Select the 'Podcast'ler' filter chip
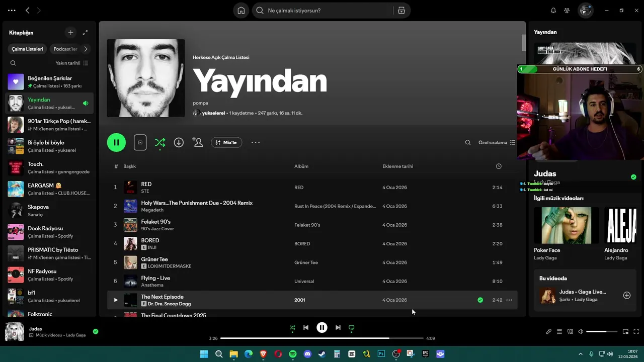The image size is (644, 362). (x=65, y=49)
